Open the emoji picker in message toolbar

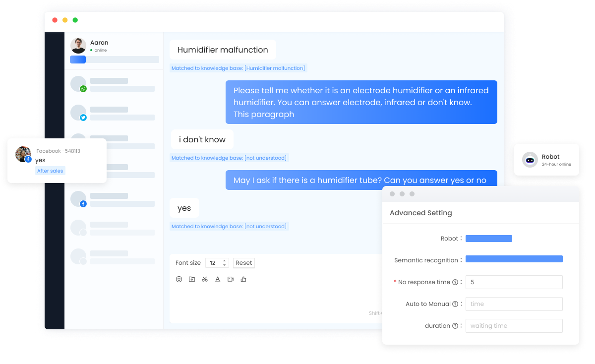pyautogui.click(x=179, y=279)
